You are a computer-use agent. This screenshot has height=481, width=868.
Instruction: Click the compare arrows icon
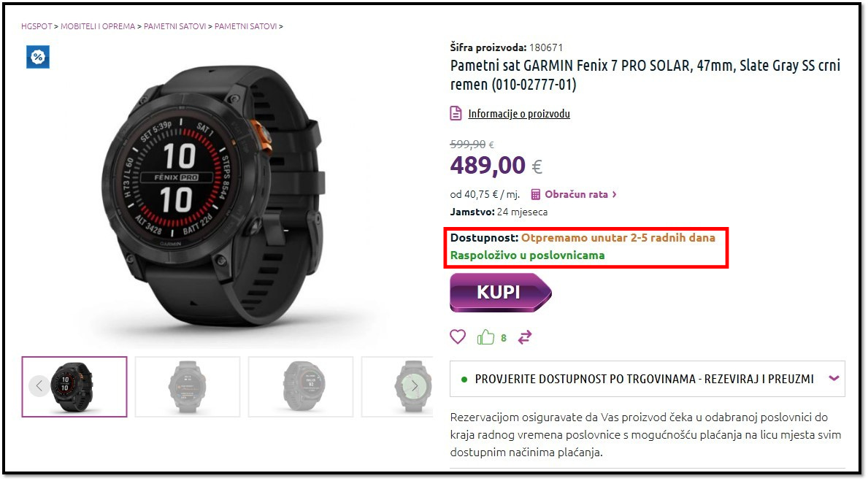(525, 337)
